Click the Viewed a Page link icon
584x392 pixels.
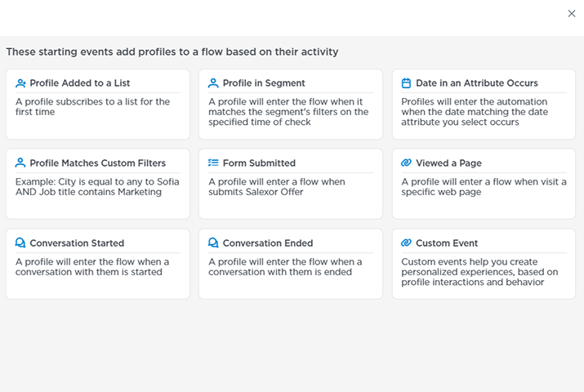pos(406,163)
